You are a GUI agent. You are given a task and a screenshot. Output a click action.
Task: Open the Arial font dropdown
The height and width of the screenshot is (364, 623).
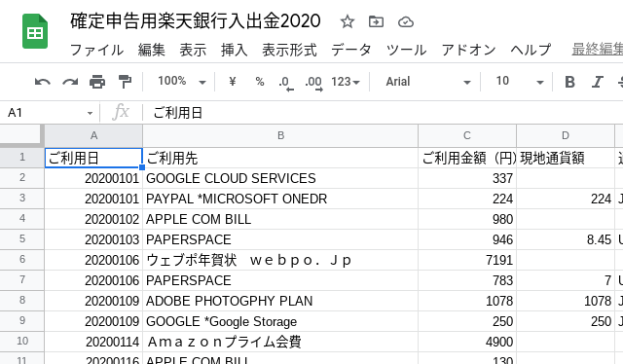coord(428,82)
